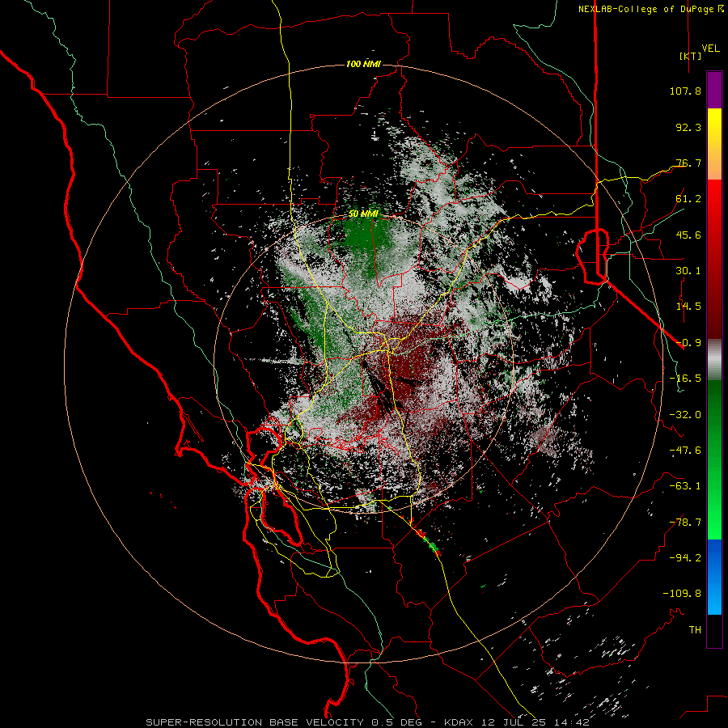
Task: Click the NEXLAB-College of DuPage label
Action: (x=650, y=9)
